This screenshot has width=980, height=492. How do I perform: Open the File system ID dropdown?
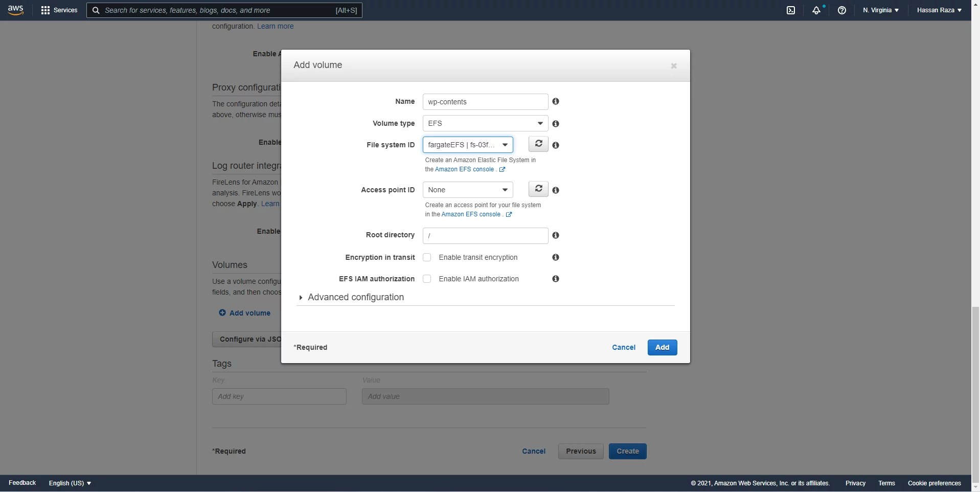pos(468,145)
